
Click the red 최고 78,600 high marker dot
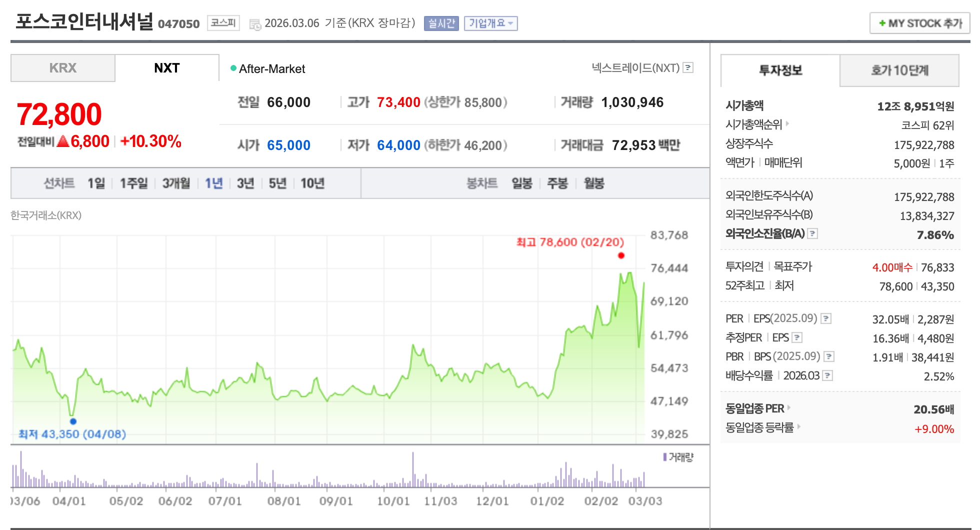coord(621,255)
